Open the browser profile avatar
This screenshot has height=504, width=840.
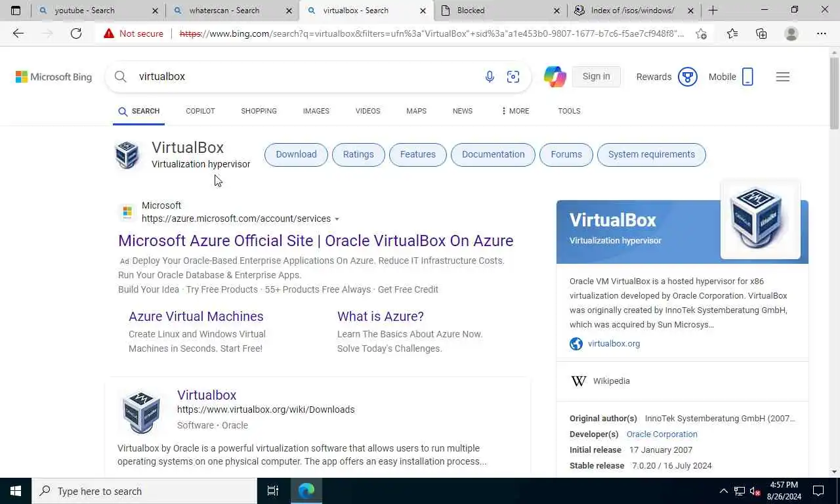791,33
